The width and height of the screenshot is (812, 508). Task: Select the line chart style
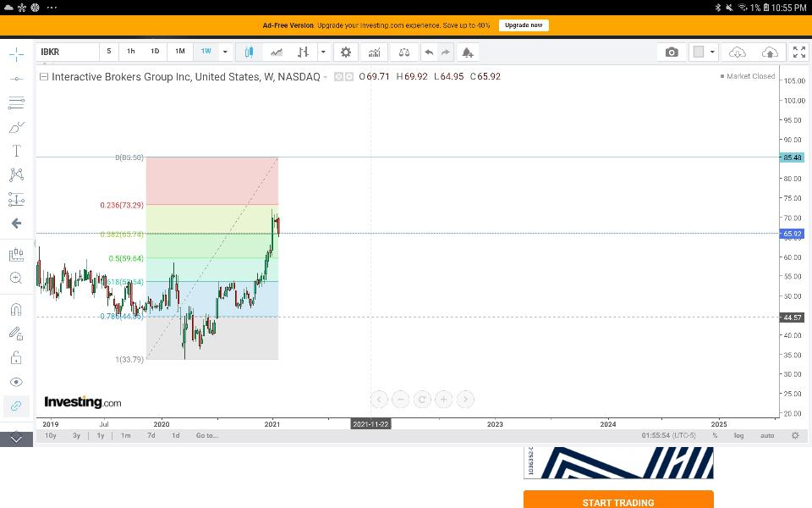click(x=277, y=52)
